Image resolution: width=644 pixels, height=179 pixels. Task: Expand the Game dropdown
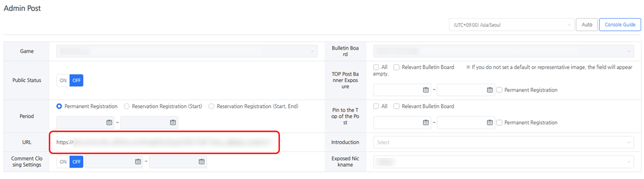[x=187, y=51]
